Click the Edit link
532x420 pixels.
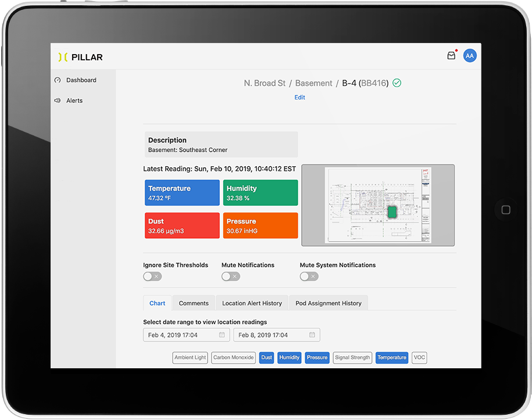[x=299, y=98]
